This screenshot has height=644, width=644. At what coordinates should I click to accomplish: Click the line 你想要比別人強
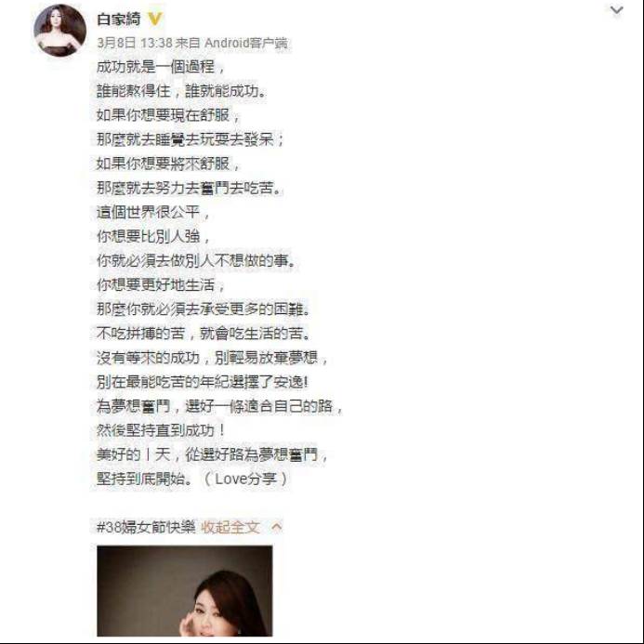coord(153,236)
